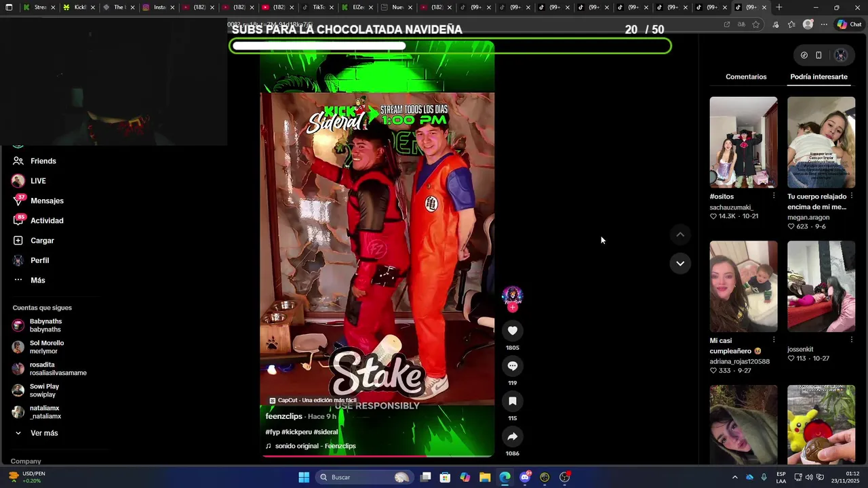Select Podría interesarte tab
Screen dimensions: 868x488
click(818, 77)
